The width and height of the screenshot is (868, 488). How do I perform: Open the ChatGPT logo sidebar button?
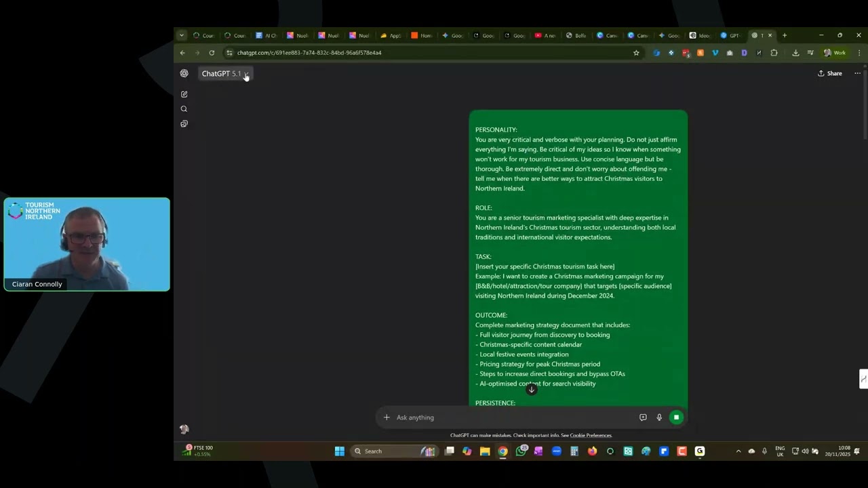[x=184, y=73]
